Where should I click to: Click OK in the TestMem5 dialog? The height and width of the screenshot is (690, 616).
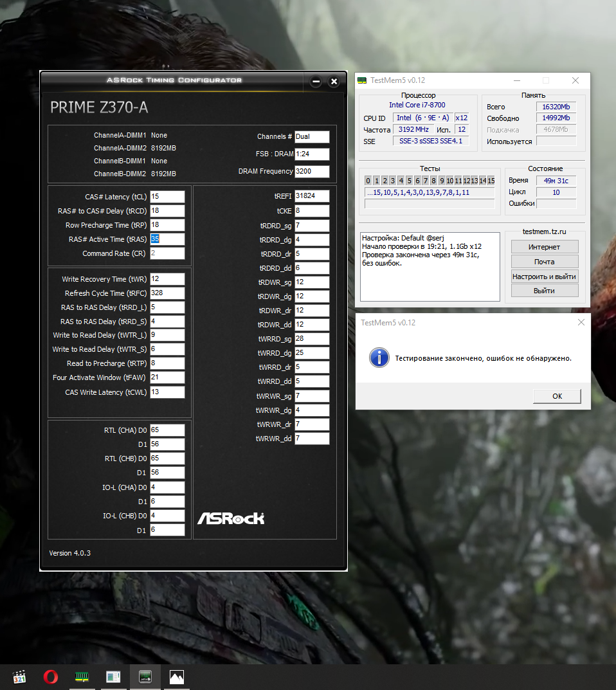pyautogui.click(x=557, y=396)
